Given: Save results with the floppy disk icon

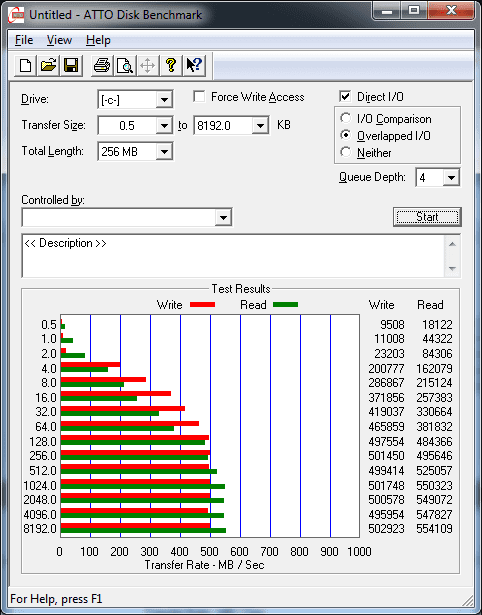Looking at the screenshot, I should click(x=71, y=66).
